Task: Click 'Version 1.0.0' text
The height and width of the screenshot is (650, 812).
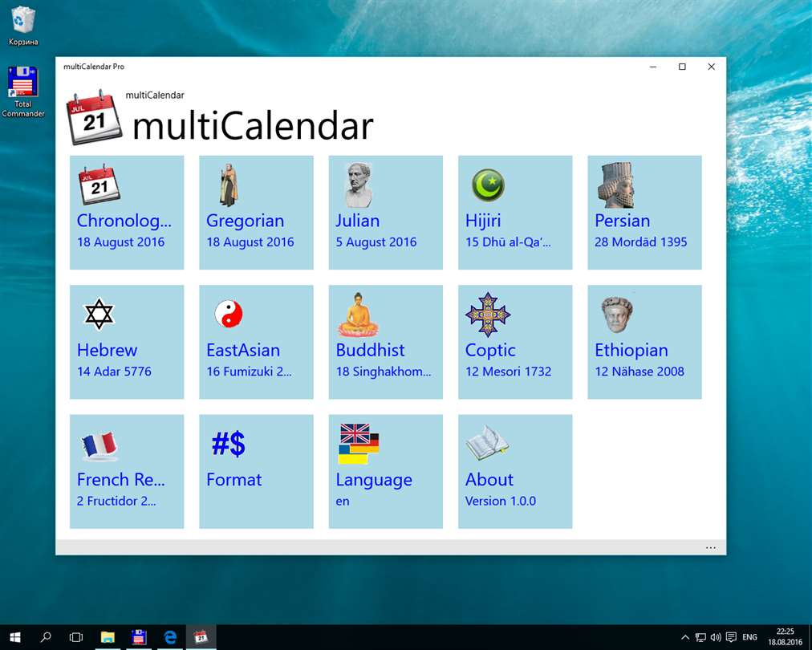Action: (x=500, y=501)
